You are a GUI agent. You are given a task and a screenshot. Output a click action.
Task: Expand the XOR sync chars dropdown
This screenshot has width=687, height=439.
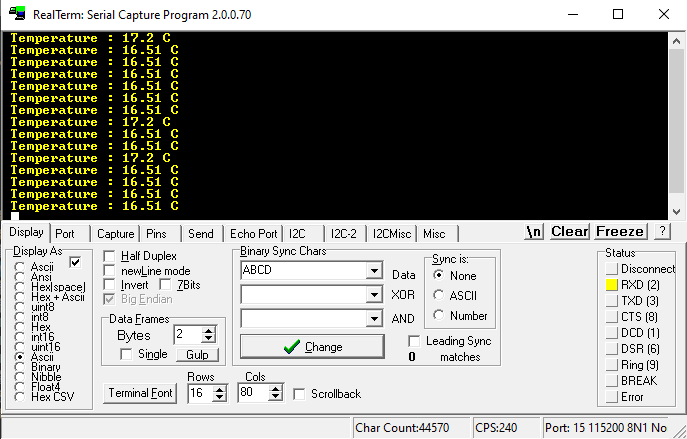[x=374, y=294]
